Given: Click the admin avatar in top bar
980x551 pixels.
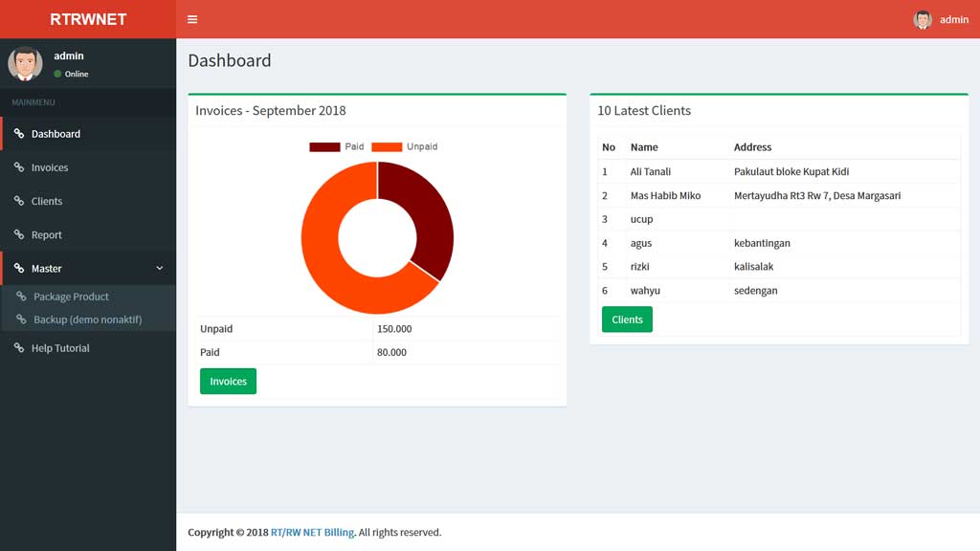Looking at the screenshot, I should (x=923, y=19).
